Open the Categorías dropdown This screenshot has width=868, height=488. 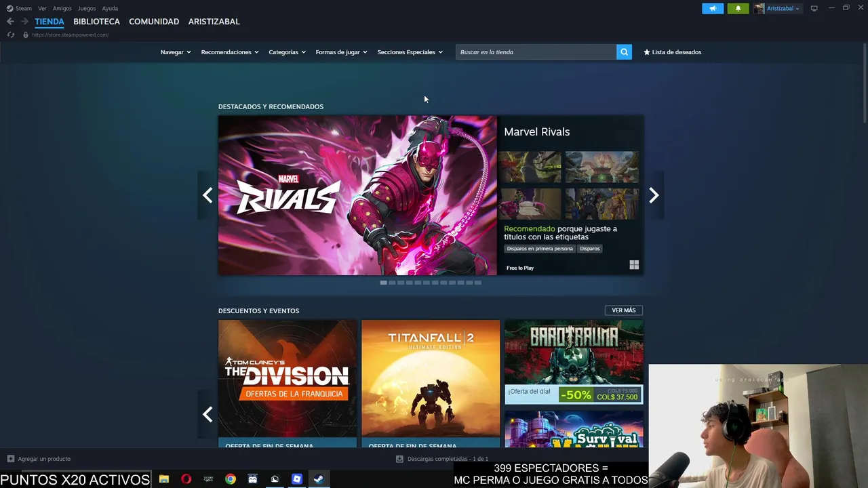tap(287, 52)
